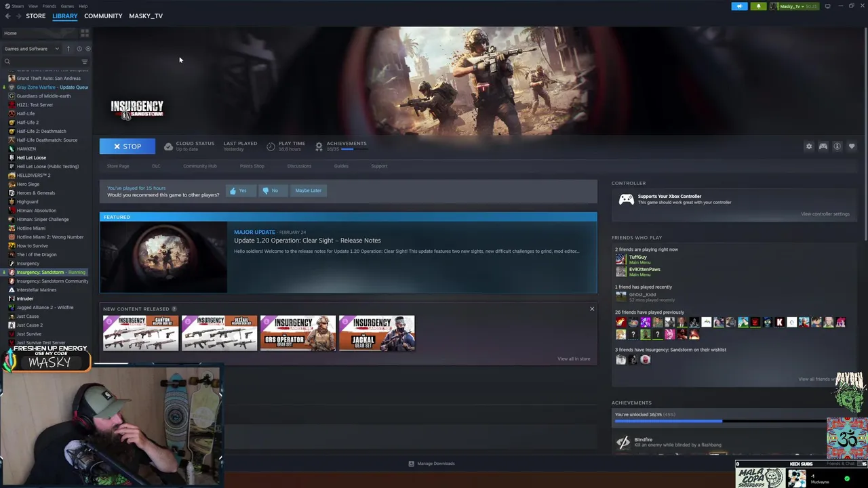Open the Points Shop link
This screenshot has width=868, height=488.
[252, 166]
